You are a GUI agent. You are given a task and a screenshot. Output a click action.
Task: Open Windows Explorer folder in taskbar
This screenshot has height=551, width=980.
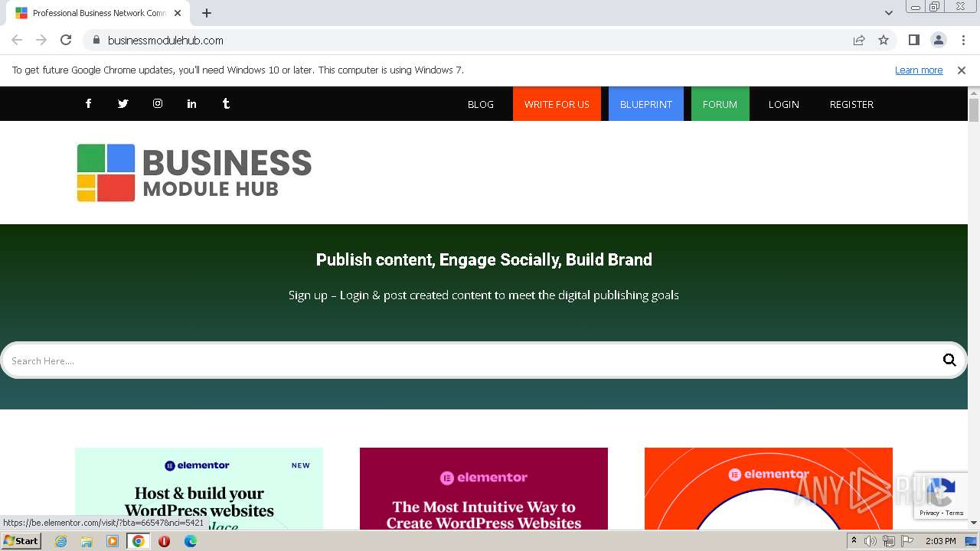[x=87, y=541]
